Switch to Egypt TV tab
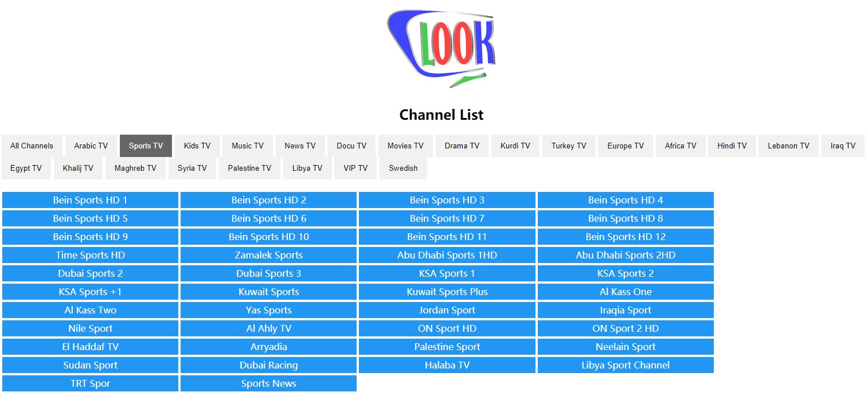Image resolution: width=868 pixels, height=404 pixels. coord(26,168)
